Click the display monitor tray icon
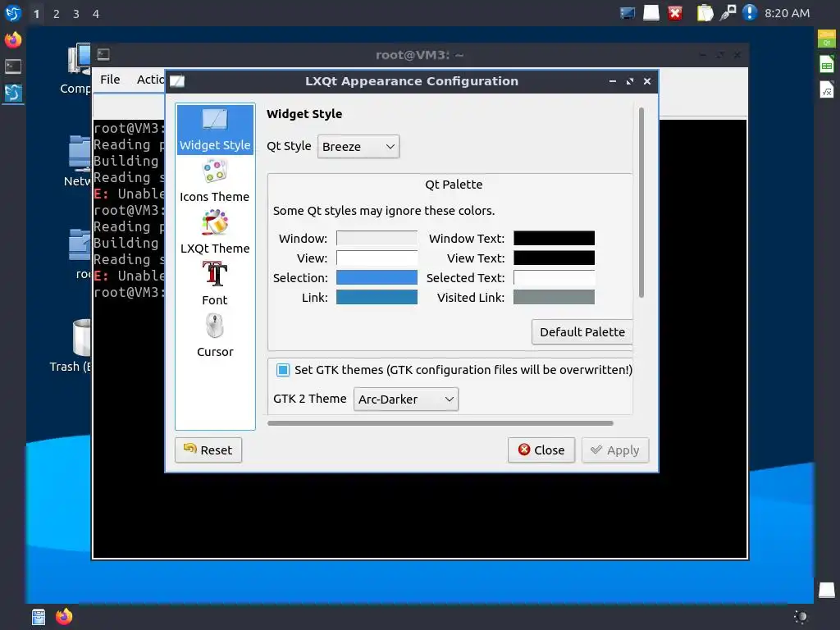The width and height of the screenshot is (840, 630). 628,13
